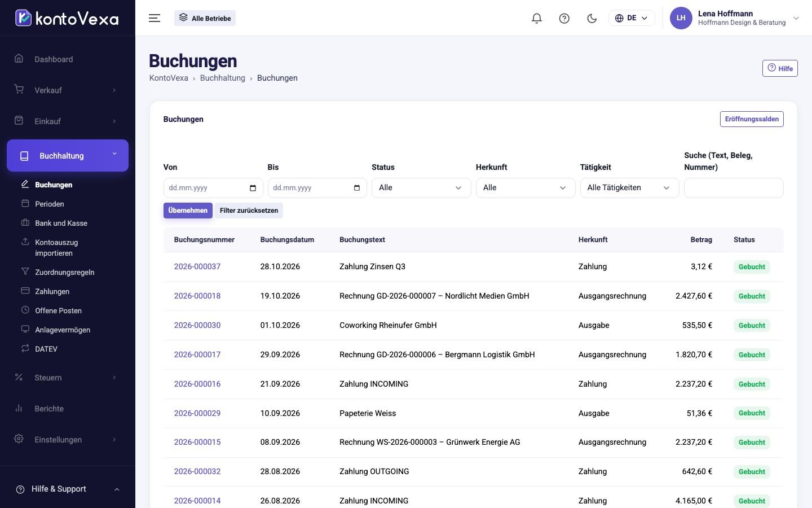Screen dimensions: 812x508
Task: Click the Hilfe button
Action: tap(780, 68)
